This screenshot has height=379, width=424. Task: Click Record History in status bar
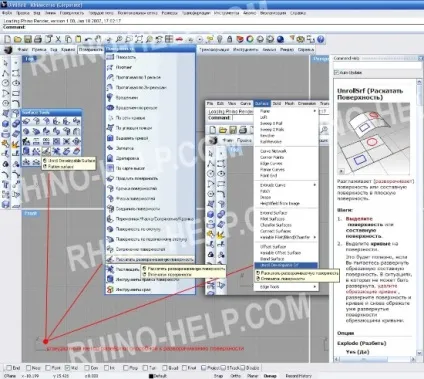(298, 376)
